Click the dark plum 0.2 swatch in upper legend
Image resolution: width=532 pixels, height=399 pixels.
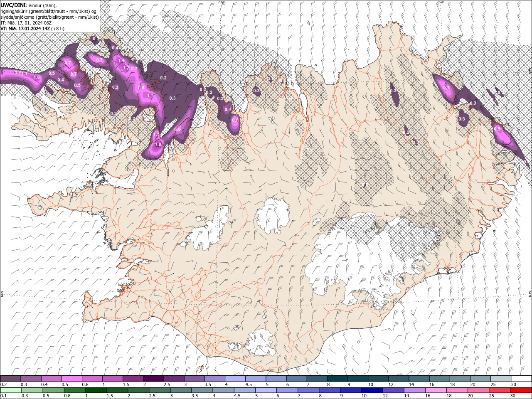[x=10, y=378]
